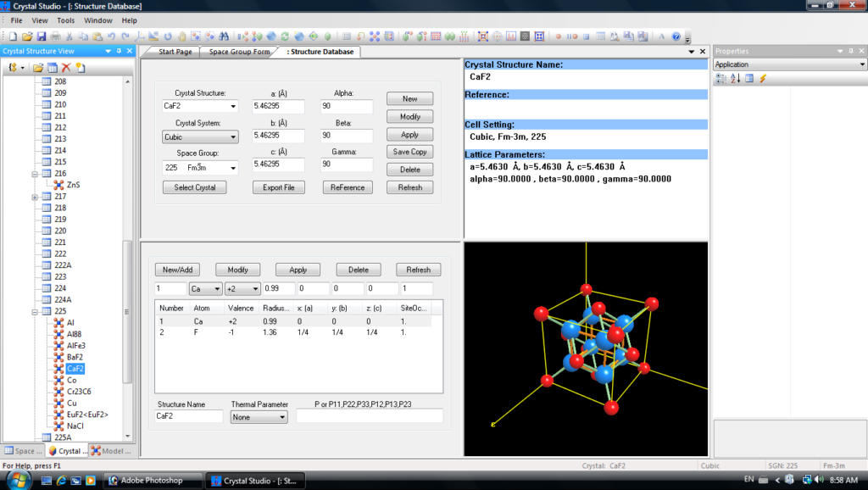Click red X delete icon in Crystal Structure View
This screenshot has height=490, width=868.
65,67
